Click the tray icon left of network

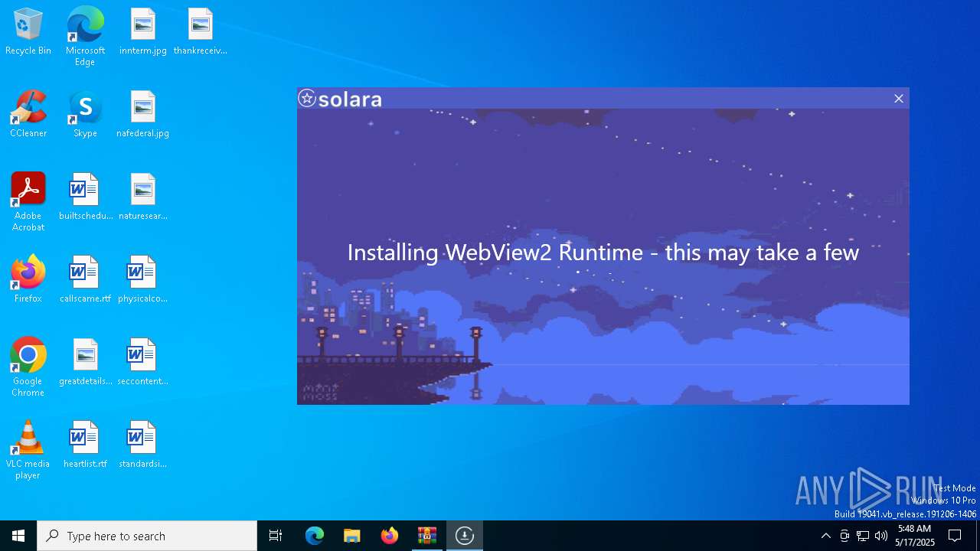coord(844,536)
